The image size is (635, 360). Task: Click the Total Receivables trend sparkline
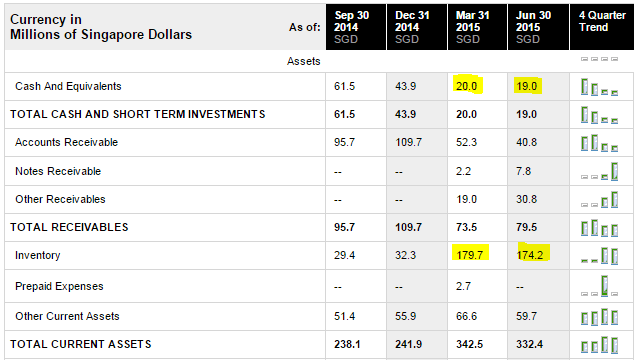click(x=599, y=228)
